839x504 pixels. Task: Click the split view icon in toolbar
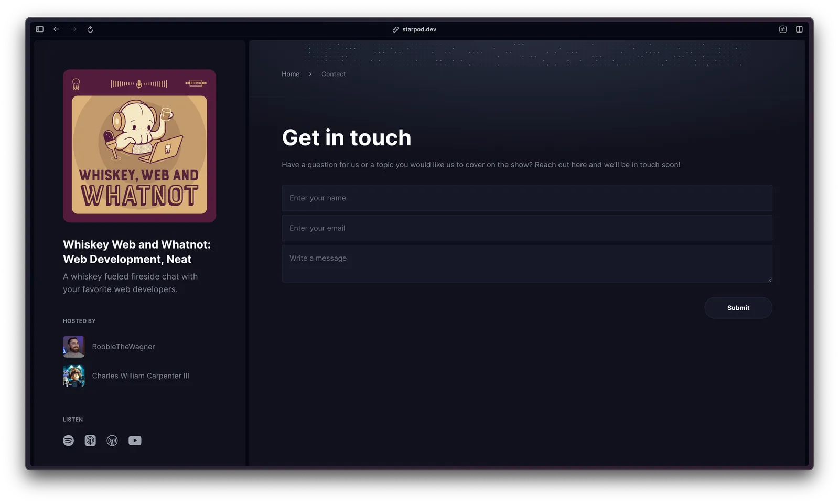coord(799,29)
